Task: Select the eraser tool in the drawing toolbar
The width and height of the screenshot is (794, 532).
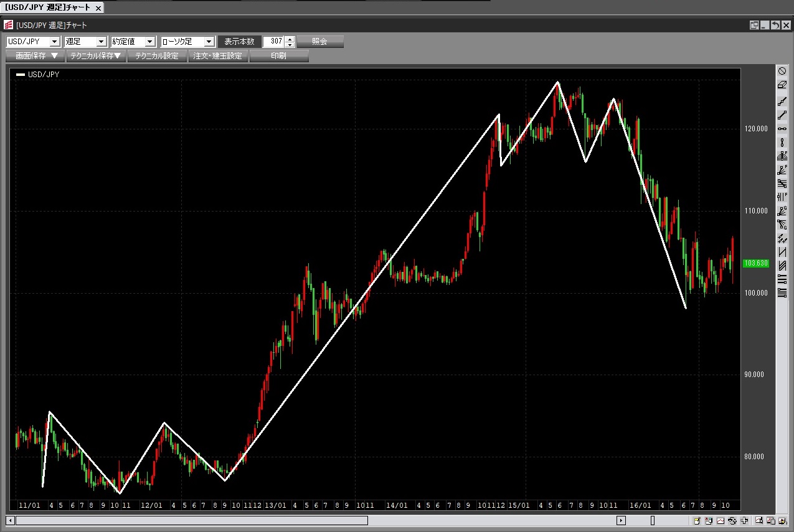Action: 782,85
